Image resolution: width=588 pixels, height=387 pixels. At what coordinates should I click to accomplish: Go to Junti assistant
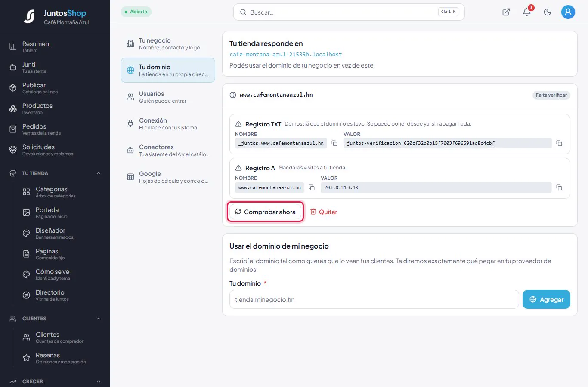click(55, 67)
